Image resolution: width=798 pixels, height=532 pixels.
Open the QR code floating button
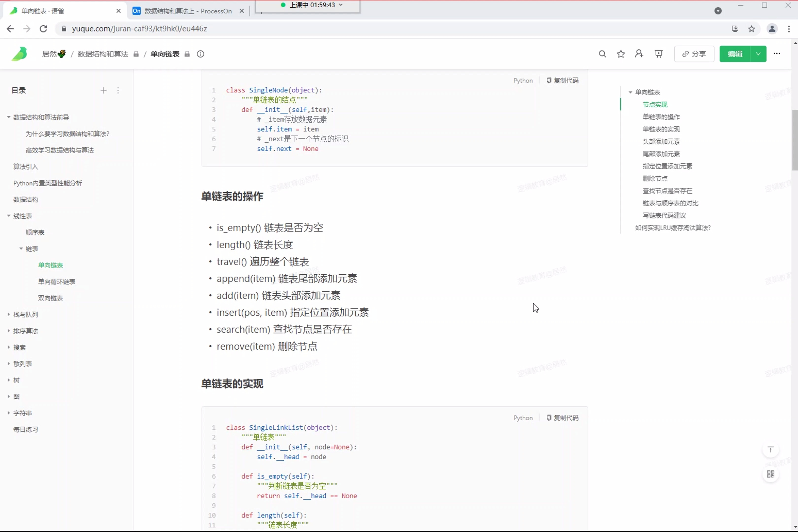[770, 474]
